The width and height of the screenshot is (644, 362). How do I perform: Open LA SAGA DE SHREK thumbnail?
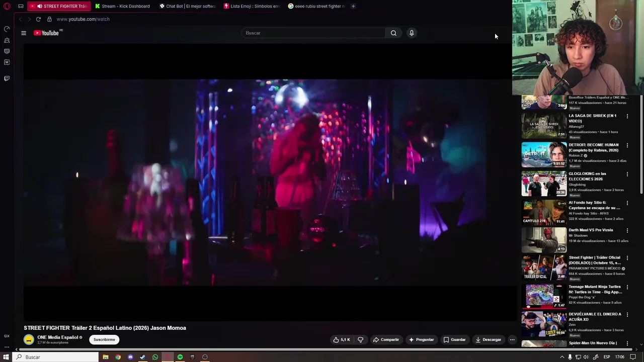[x=544, y=125]
